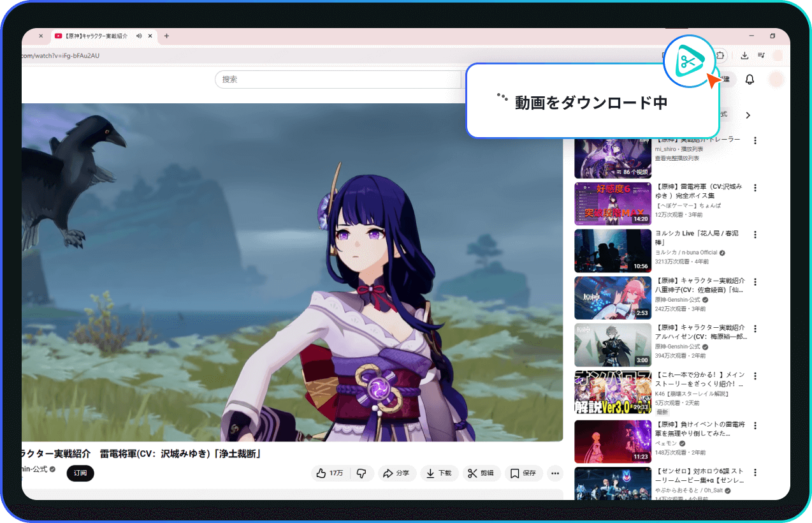This screenshot has width=812, height=523.
Task: Click video title 雷電将軍「浄土裁断」 below player
Action: pos(141,454)
